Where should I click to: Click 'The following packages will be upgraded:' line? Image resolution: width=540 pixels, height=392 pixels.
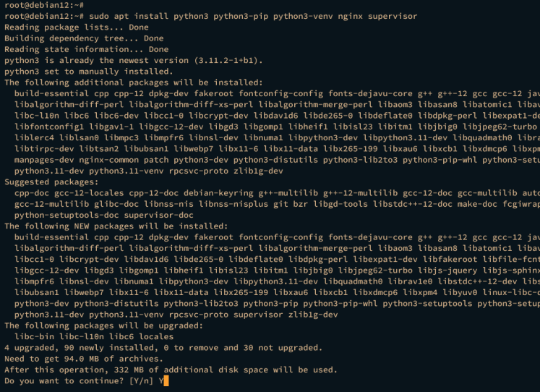tap(103, 325)
